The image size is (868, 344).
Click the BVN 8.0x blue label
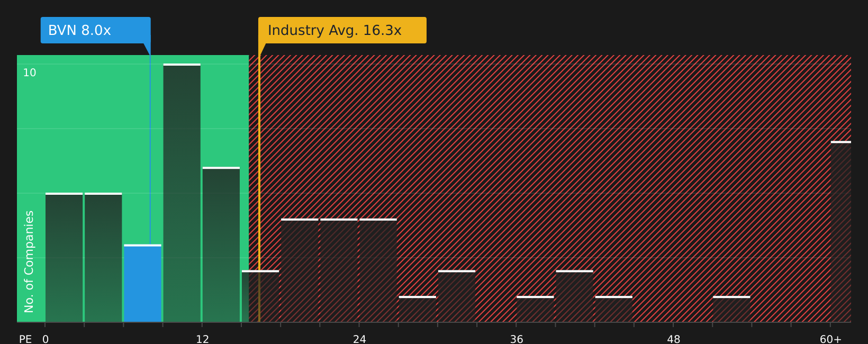point(96,30)
